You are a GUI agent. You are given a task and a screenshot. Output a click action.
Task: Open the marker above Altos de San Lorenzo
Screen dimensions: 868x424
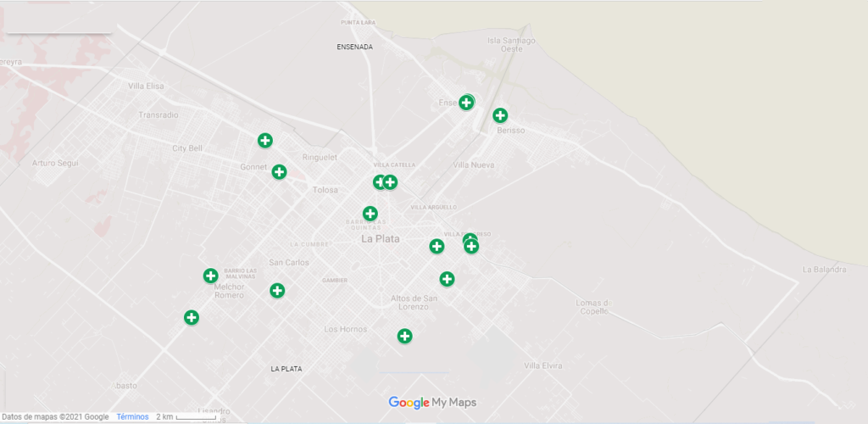coord(447,279)
